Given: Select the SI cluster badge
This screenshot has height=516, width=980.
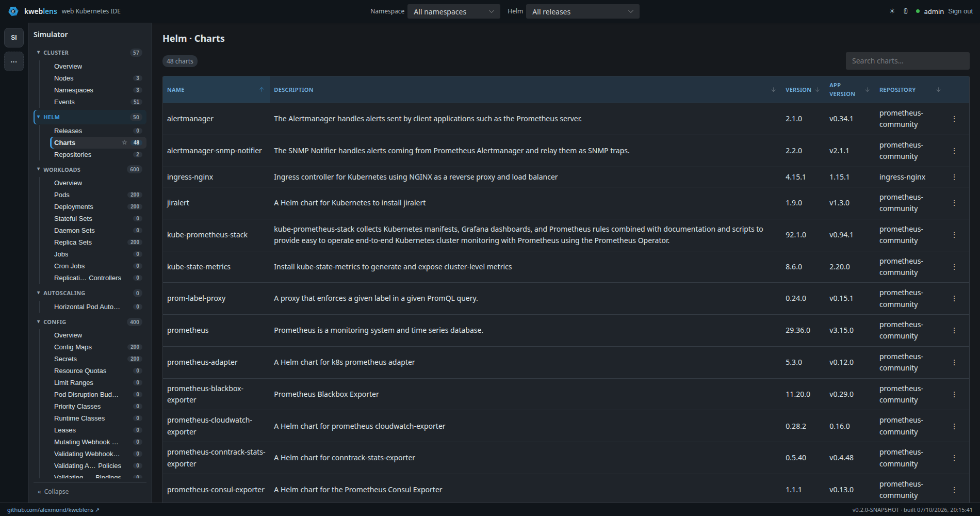Looking at the screenshot, I should tap(14, 37).
